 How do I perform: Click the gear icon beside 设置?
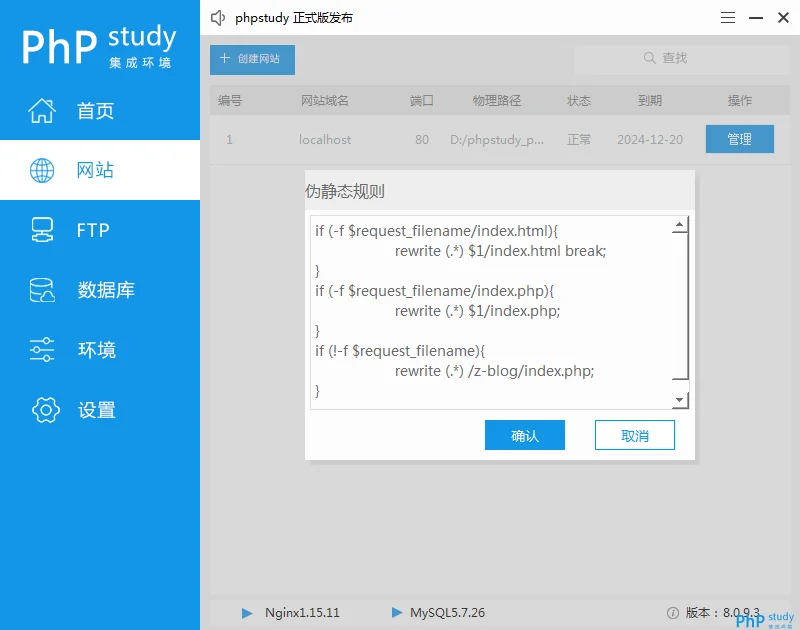[46, 410]
